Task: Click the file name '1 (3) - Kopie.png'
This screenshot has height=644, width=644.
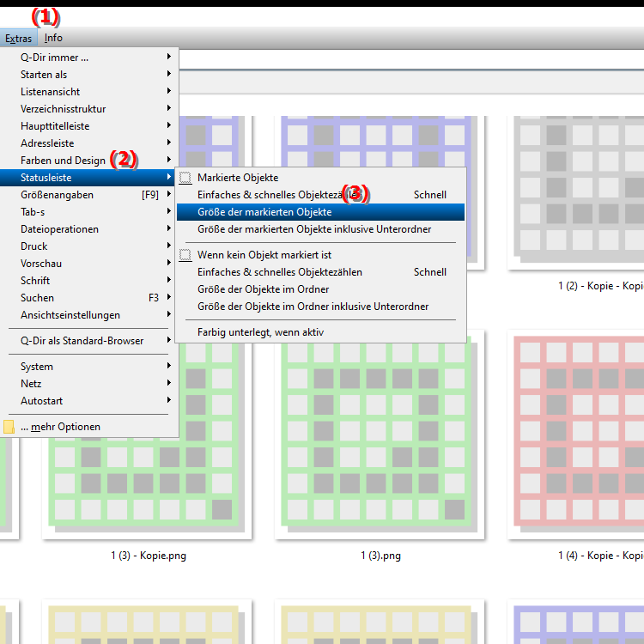Action: point(149,556)
